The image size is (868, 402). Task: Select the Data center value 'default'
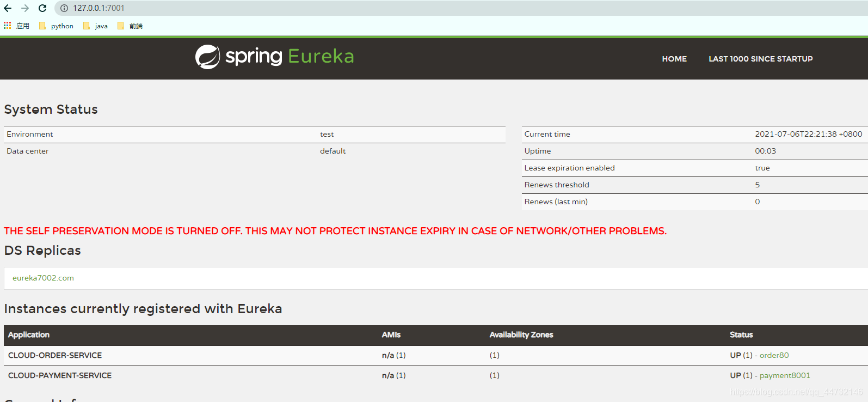tap(333, 151)
